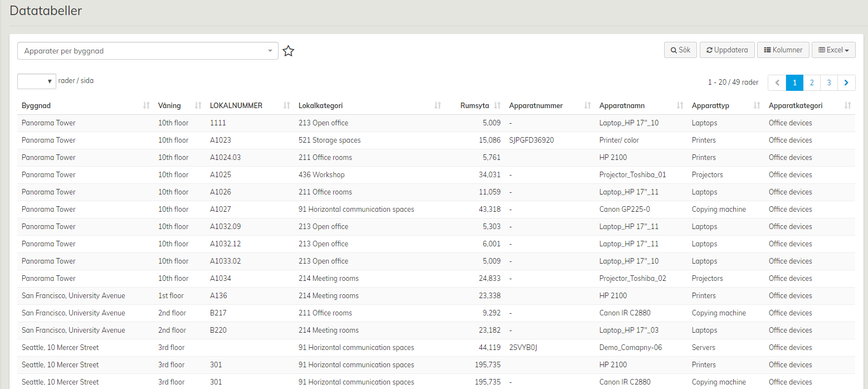This screenshot has width=868, height=389.
Task: Sort by Apparattyp column sort icon
Action: [757, 105]
